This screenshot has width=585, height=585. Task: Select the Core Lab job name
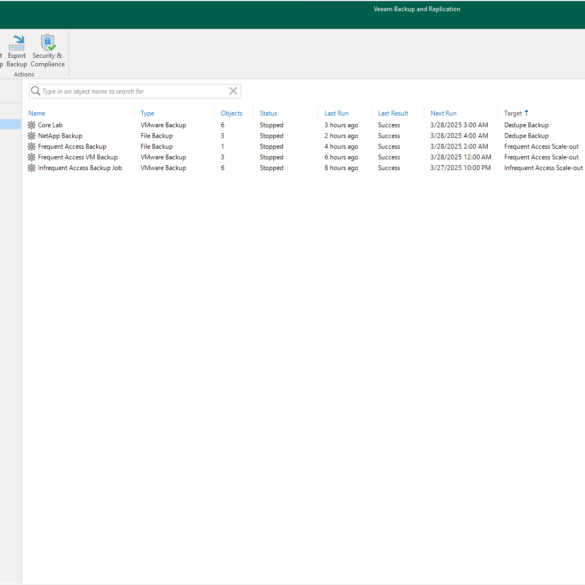coord(50,125)
